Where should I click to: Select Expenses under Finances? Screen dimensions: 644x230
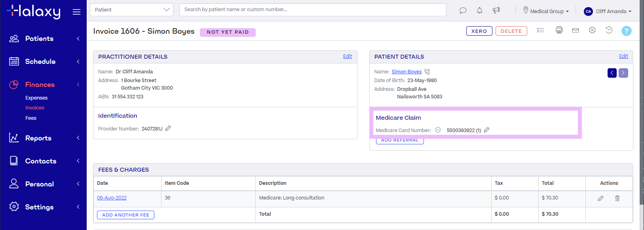click(x=36, y=98)
